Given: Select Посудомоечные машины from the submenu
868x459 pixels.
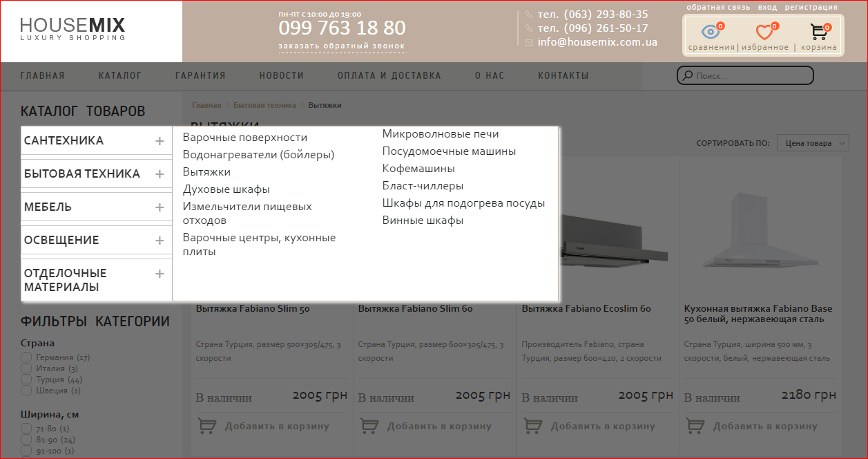Looking at the screenshot, I should click(449, 151).
